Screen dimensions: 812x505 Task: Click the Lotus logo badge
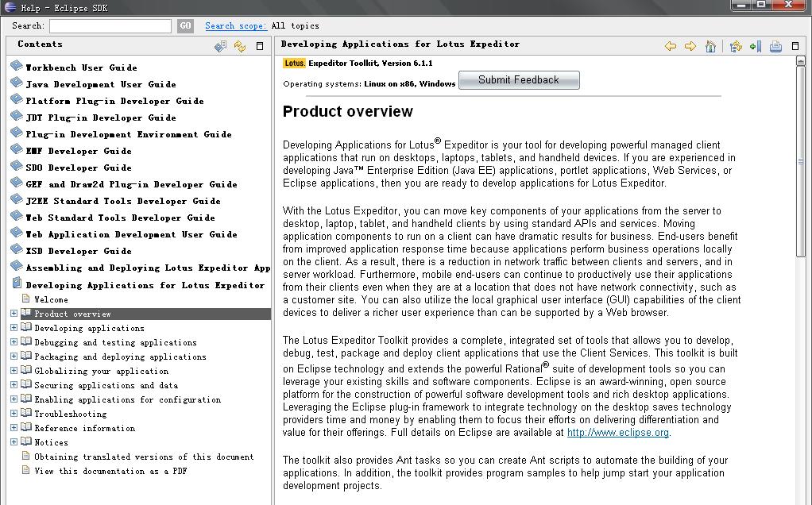294,64
